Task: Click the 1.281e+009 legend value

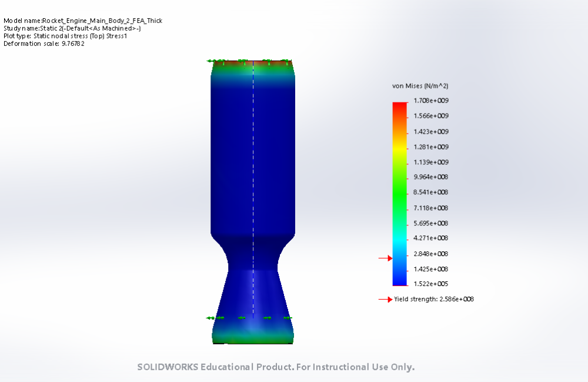Action: tap(431, 147)
